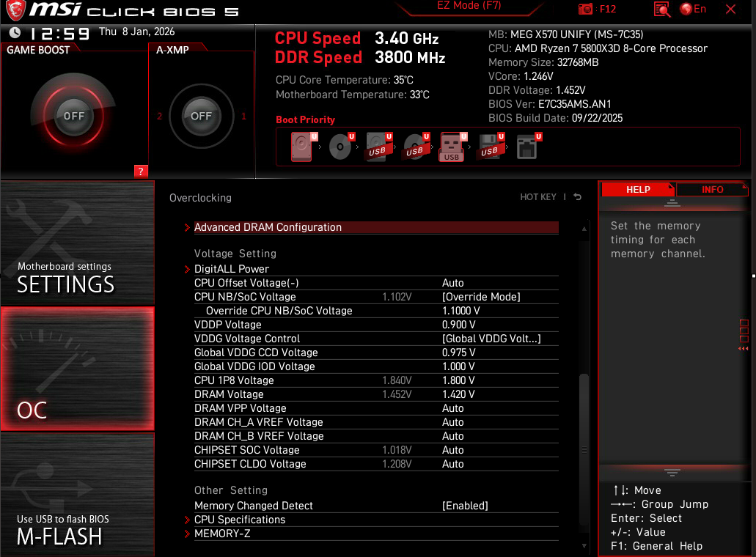Viewport: 756px width, 557px height.
Task: Click the undo back arrow near HOT KEY
Action: tap(578, 196)
